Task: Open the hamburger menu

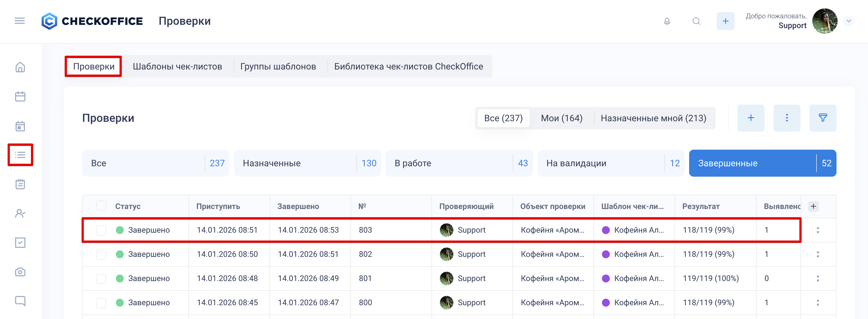Action: 19,21
